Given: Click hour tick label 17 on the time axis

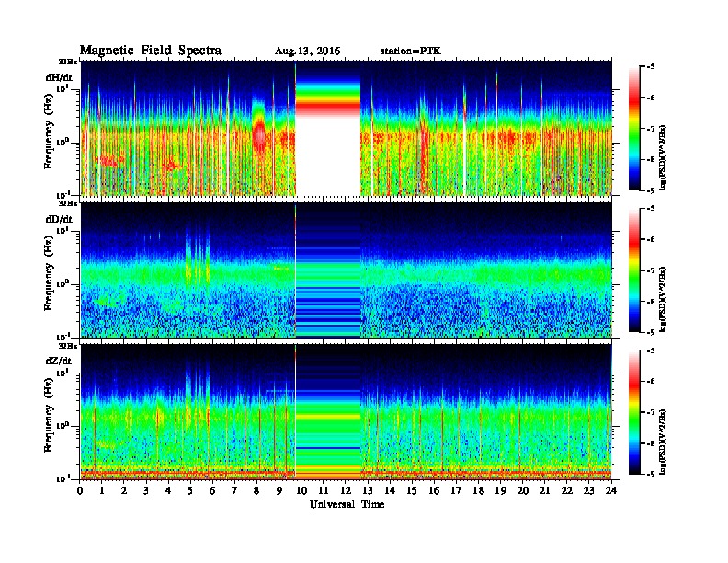Looking at the screenshot, I should click(x=457, y=491).
